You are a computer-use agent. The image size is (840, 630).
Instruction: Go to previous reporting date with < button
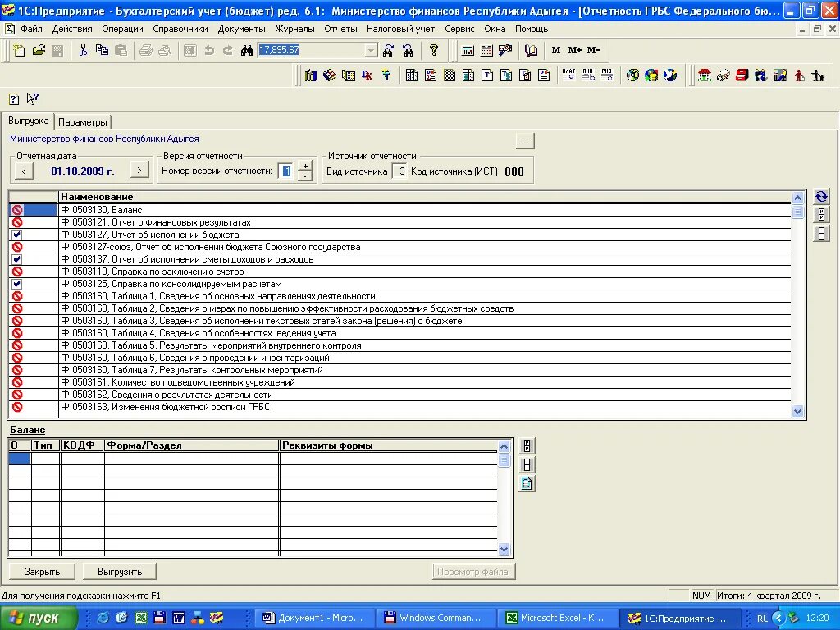coord(24,171)
